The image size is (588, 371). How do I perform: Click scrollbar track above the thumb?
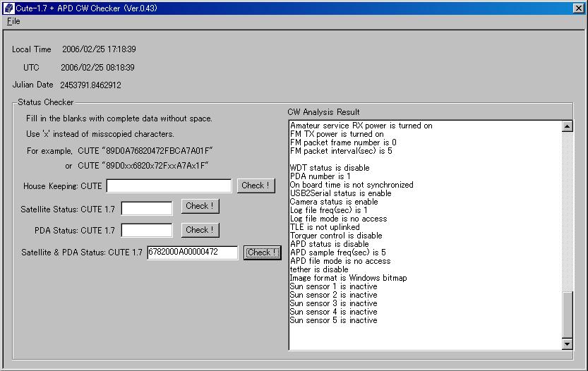(x=567, y=212)
